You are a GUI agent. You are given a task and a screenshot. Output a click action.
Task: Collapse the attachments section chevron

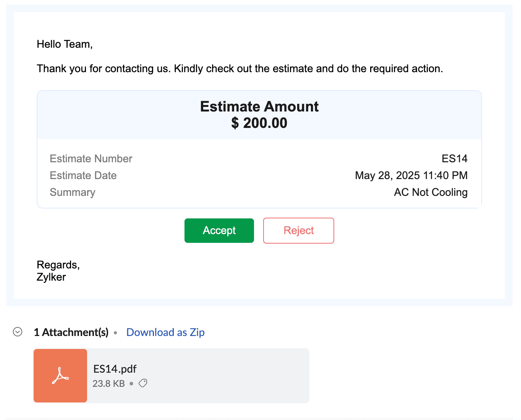[18, 332]
